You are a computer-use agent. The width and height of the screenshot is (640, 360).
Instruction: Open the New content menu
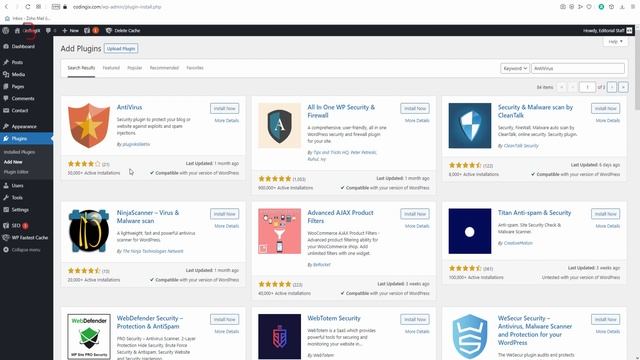tap(70, 31)
